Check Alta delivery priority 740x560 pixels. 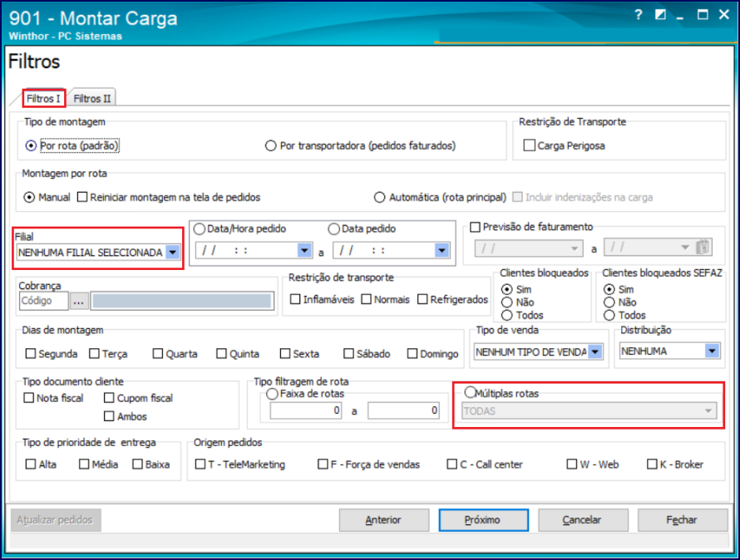click(x=31, y=464)
